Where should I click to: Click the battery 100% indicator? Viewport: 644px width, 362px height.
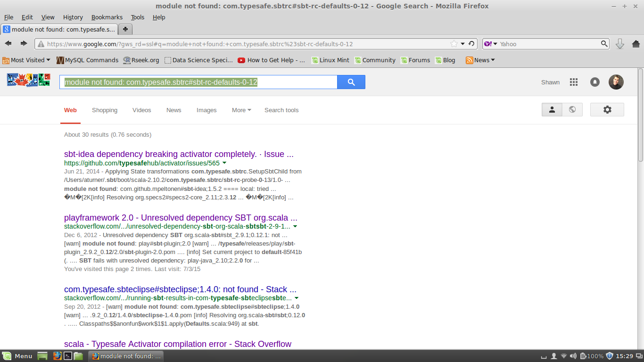pos(592,356)
